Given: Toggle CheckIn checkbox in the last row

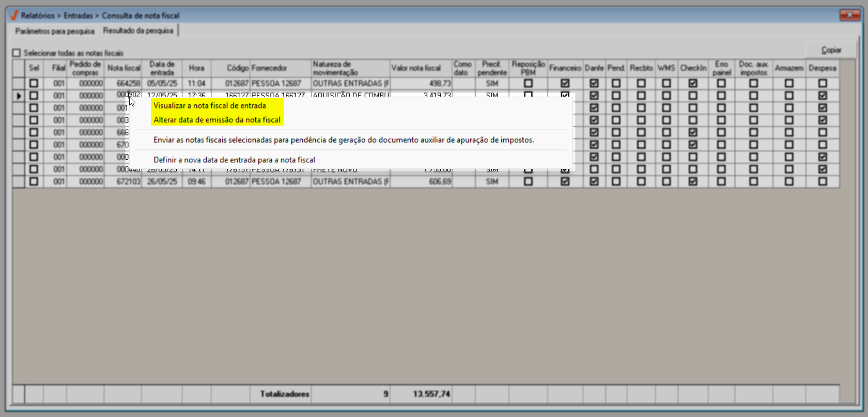Looking at the screenshot, I should 693,181.
